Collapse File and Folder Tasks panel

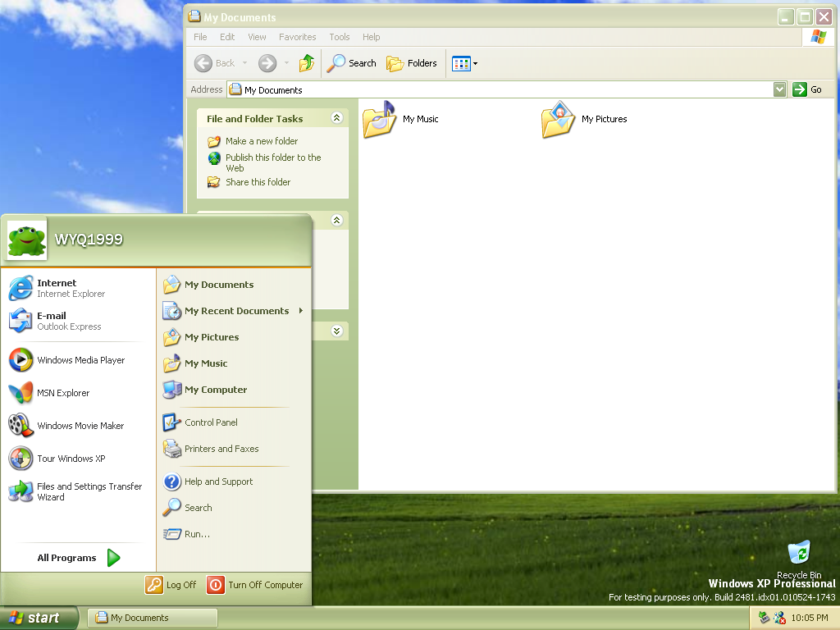point(336,118)
